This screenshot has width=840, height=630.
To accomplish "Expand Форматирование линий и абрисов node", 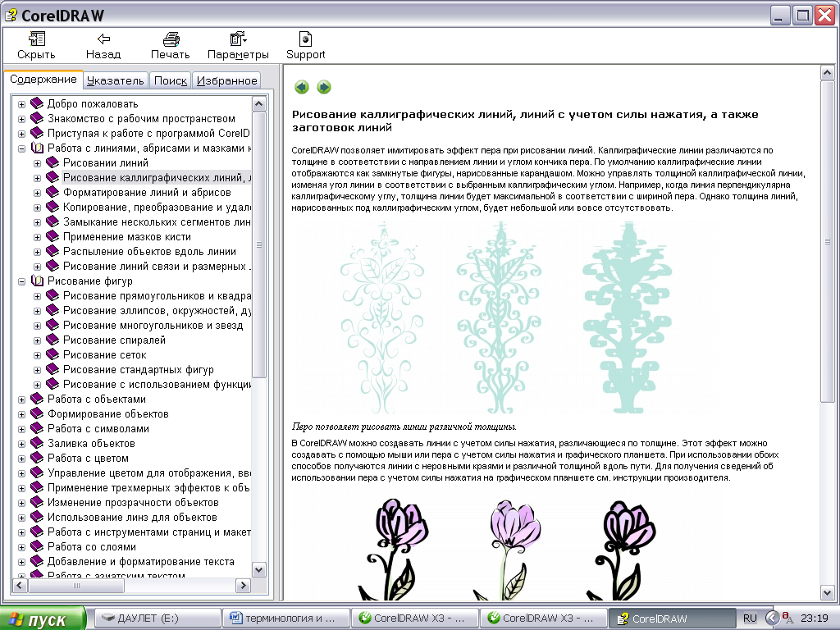I will click(x=38, y=193).
